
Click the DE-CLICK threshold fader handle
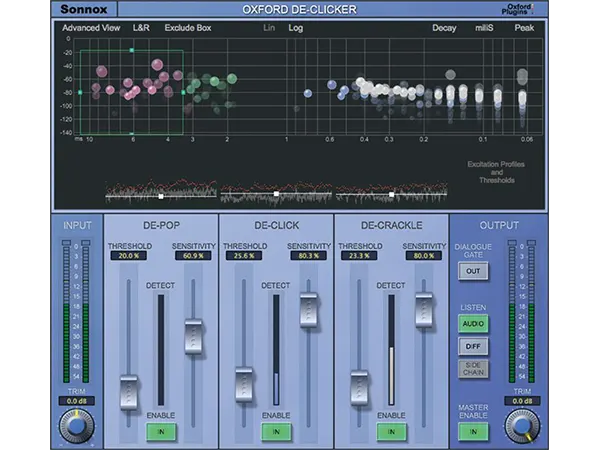tap(244, 385)
